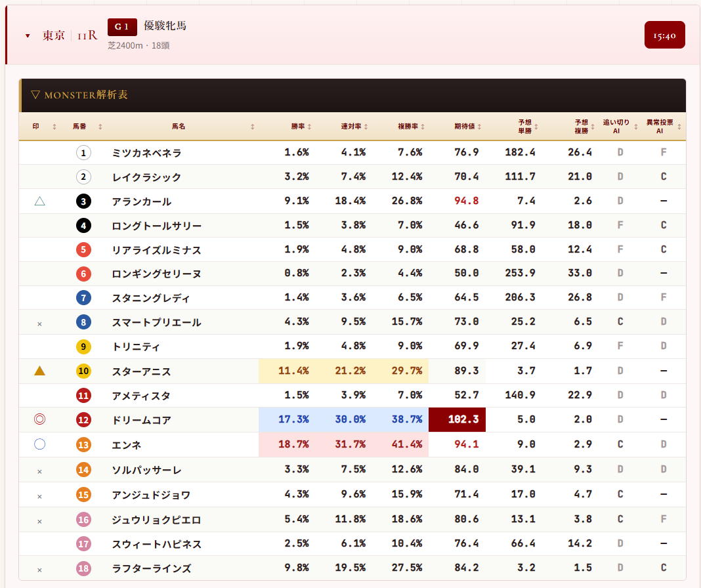The height and width of the screenshot is (588, 701).
Task: Select horse name ミツカネベネラ
Action: point(146,154)
